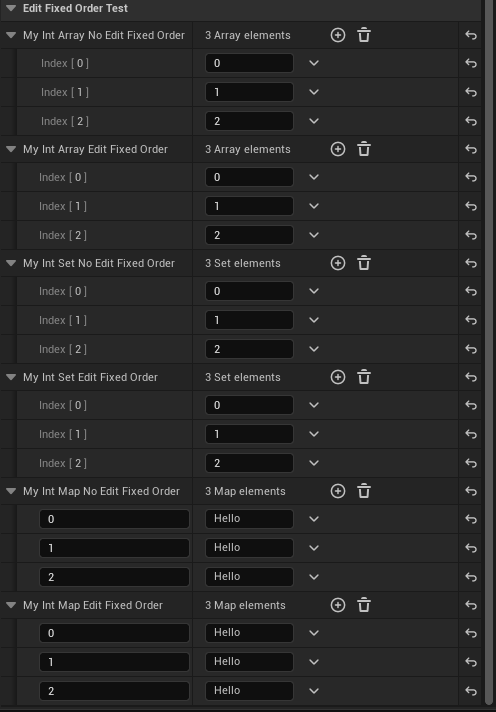The width and height of the screenshot is (496, 712).
Task: Reset Index [0] of My Int Set Edit Fixed Order
Action: 471,405
